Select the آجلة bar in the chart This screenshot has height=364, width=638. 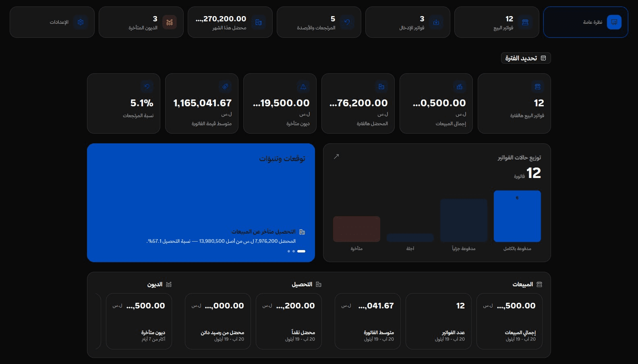pyautogui.click(x=410, y=238)
